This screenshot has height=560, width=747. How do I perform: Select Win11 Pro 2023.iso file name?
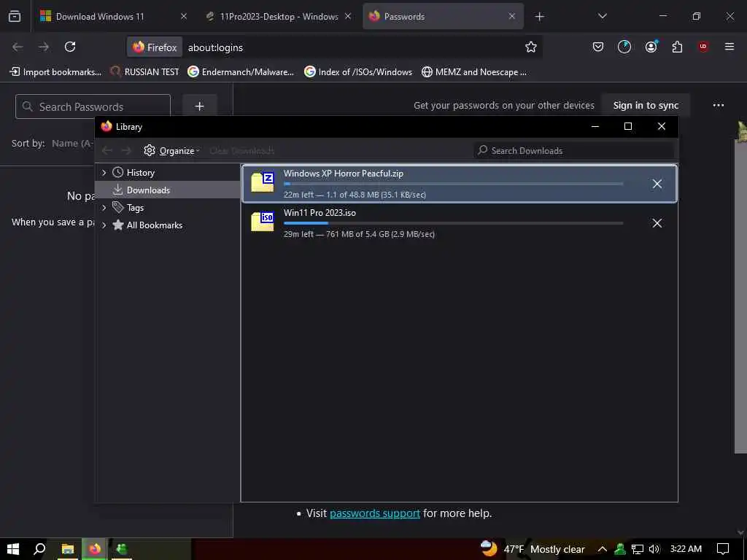[320, 213]
